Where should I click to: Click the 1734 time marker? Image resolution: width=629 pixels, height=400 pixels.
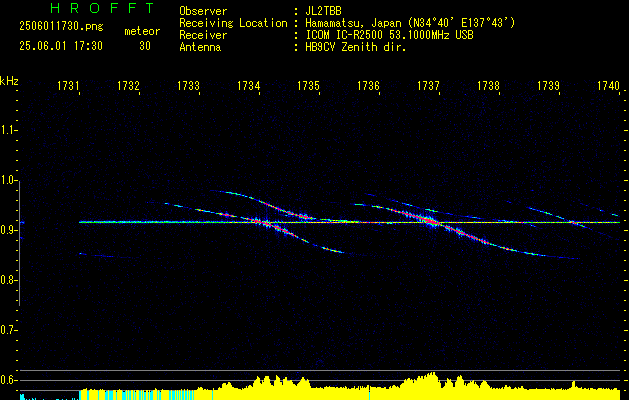(248, 86)
